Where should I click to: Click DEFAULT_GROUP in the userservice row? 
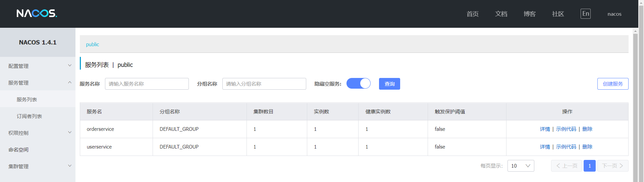tap(179, 147)
